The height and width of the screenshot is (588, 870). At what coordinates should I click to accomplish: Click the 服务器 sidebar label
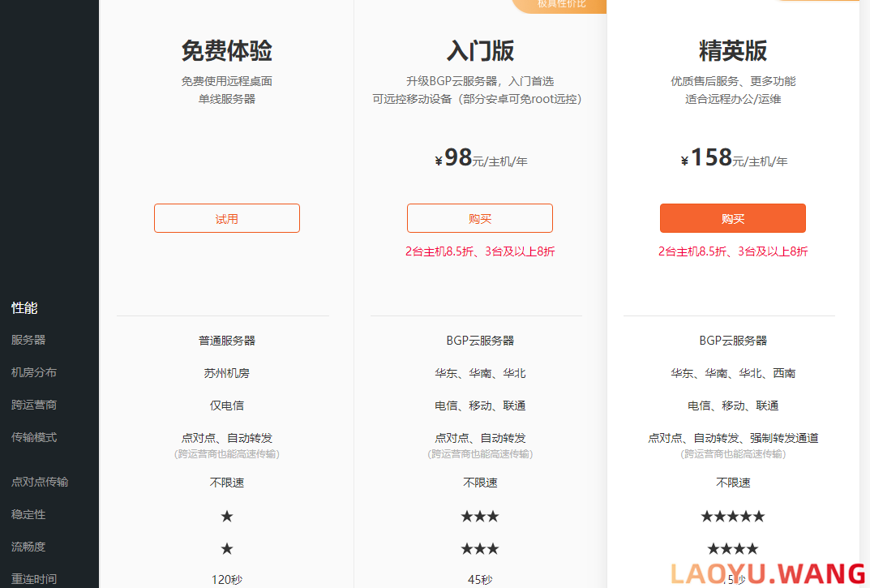(x=28, y=340)
